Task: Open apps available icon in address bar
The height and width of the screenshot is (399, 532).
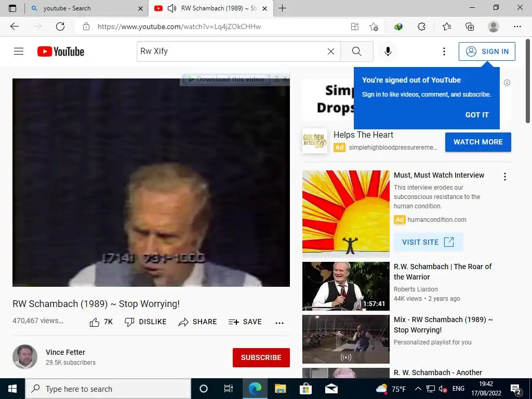Action: click(x=354, y=26)
